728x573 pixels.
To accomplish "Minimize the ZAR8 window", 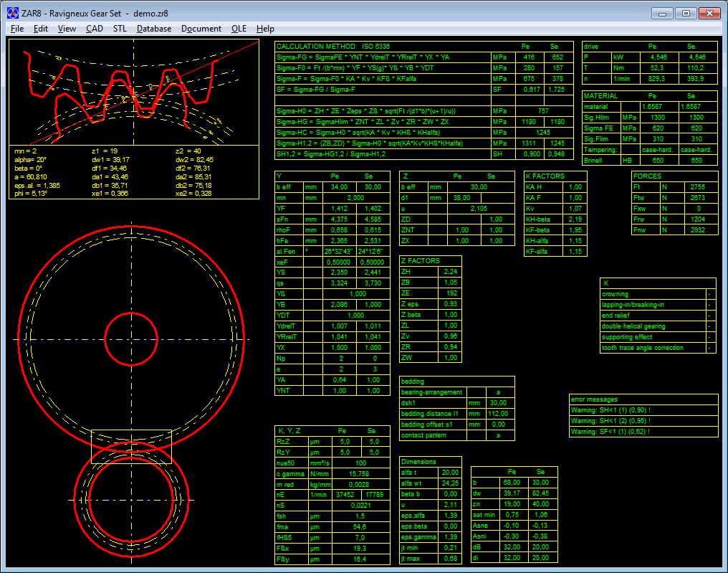I will point(663,13).
